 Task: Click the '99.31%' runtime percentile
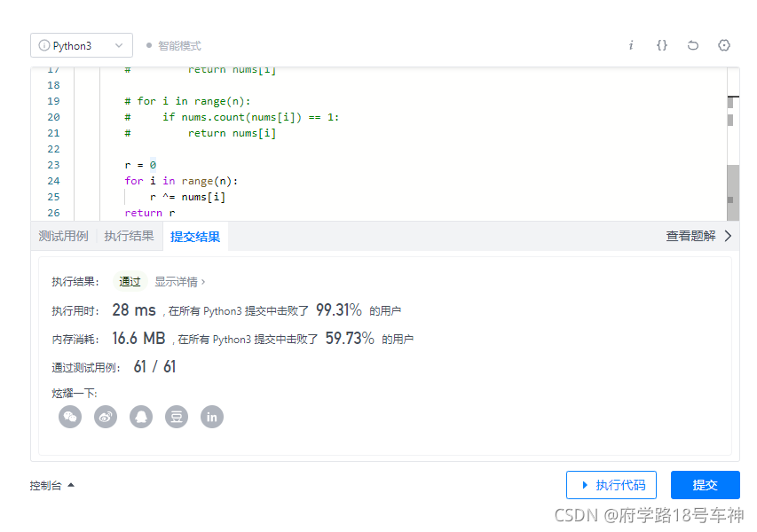(x=339, y=309)
